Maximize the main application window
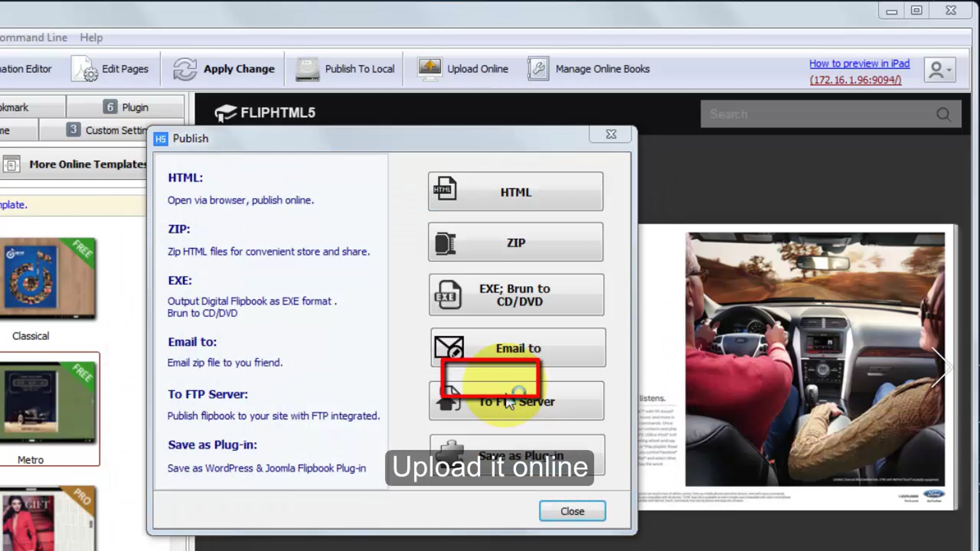The image size is (980, 551). 916,10
